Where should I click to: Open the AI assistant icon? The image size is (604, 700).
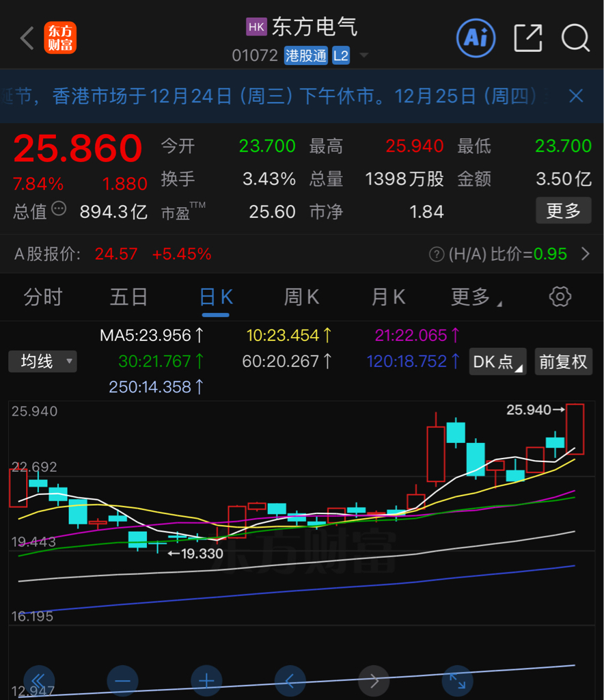click(x=476, y=38)
